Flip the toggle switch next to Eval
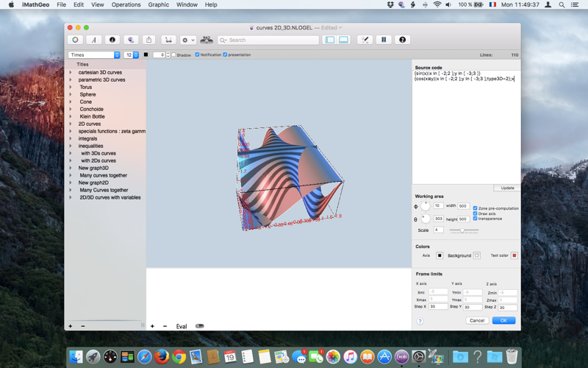 [200, 326]
